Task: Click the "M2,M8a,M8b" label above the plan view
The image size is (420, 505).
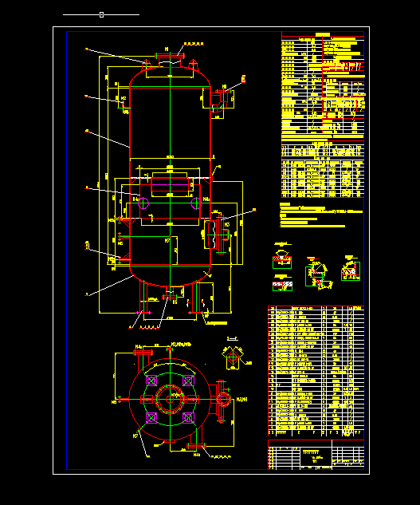Action: click(x=181, y=345)
